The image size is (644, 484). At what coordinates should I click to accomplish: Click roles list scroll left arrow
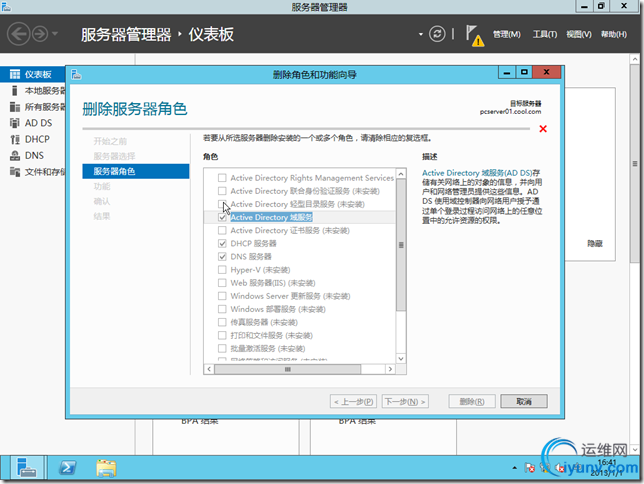(x=209, y=369)
